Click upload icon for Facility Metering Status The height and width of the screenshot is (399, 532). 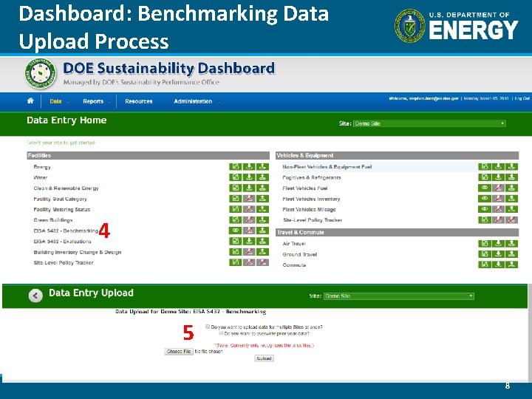tap(262, 209)
